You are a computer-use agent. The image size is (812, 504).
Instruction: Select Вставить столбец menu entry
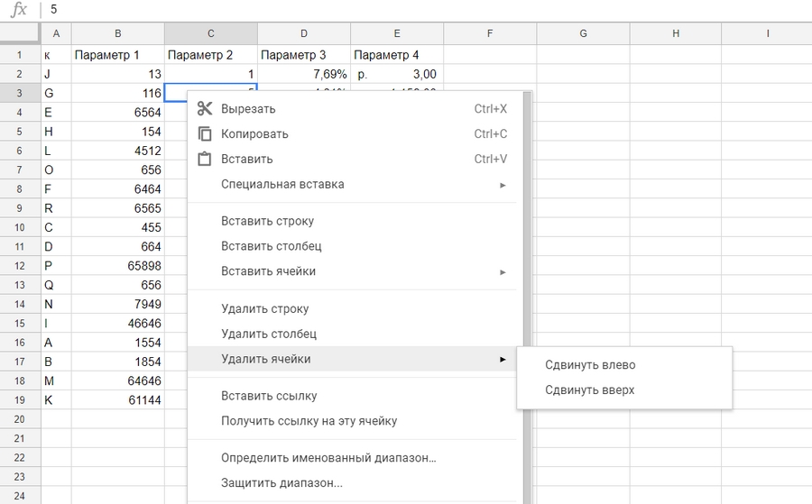[x=271, y=246]
